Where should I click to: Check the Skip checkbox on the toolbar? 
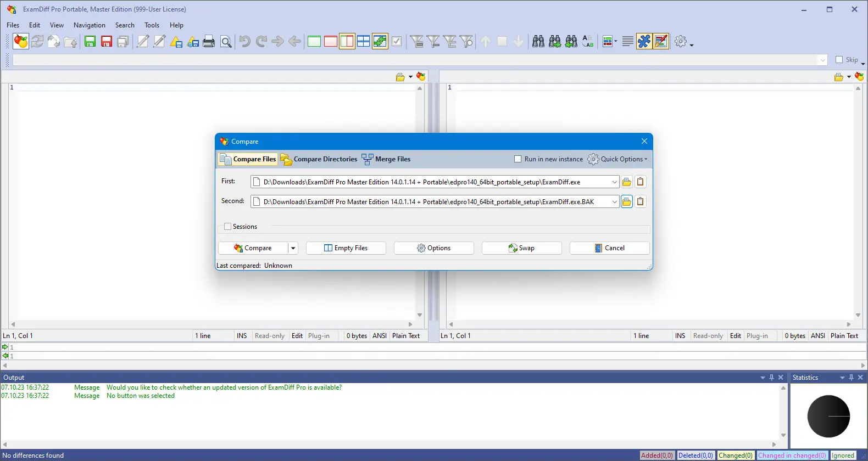click(x=839, y=60)
